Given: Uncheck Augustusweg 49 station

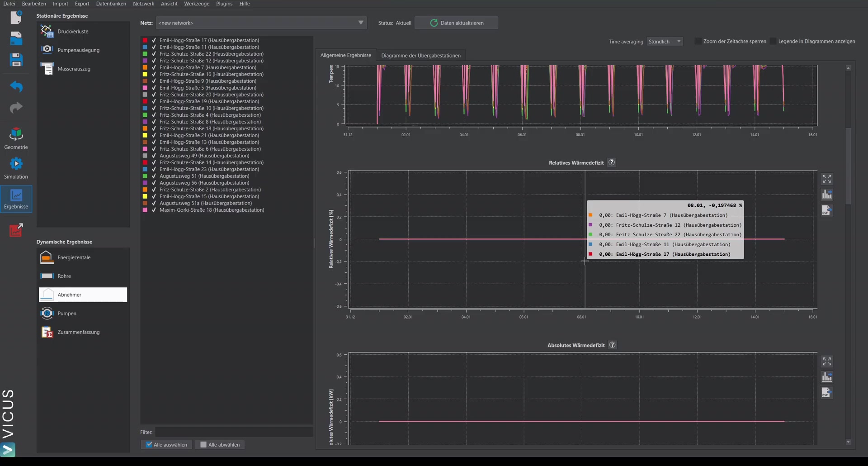Looking at the screenshot, I should click(x=154, y=156).
